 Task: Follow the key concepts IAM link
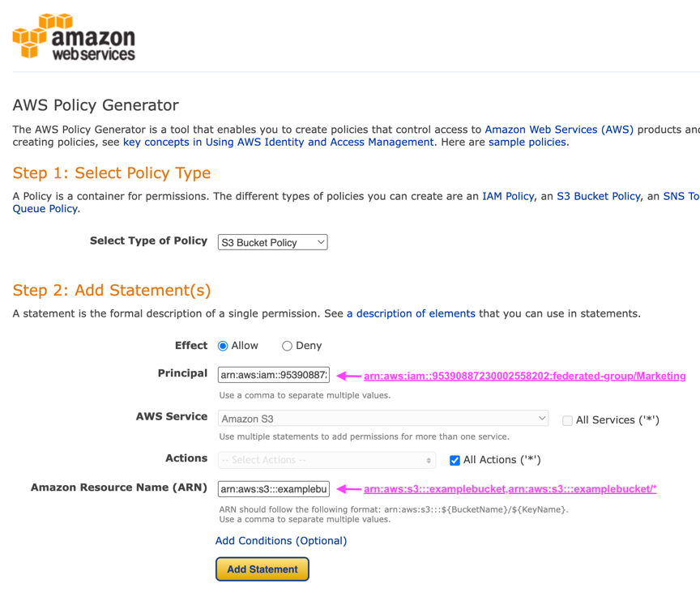(278, 143)
